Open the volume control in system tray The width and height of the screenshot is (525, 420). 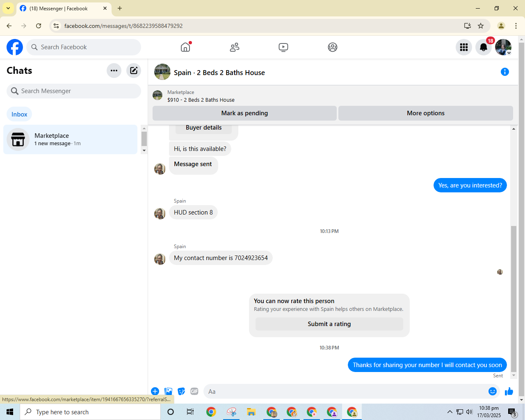[x=469, y=412]
